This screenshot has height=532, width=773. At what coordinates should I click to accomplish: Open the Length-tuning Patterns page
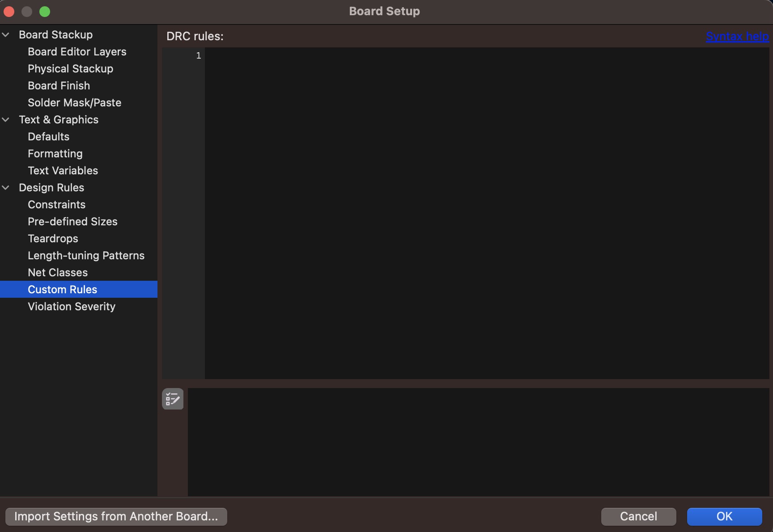click(x=86, y=255)
